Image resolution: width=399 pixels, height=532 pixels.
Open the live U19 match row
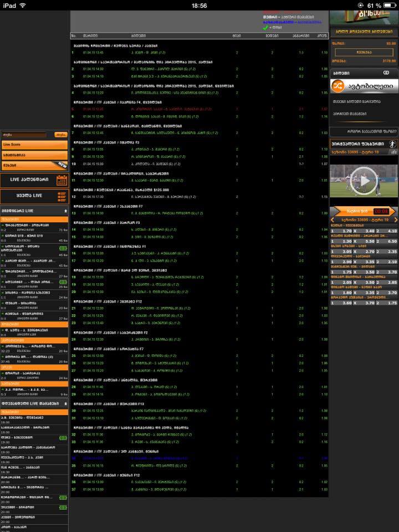[x=34, y=238]
